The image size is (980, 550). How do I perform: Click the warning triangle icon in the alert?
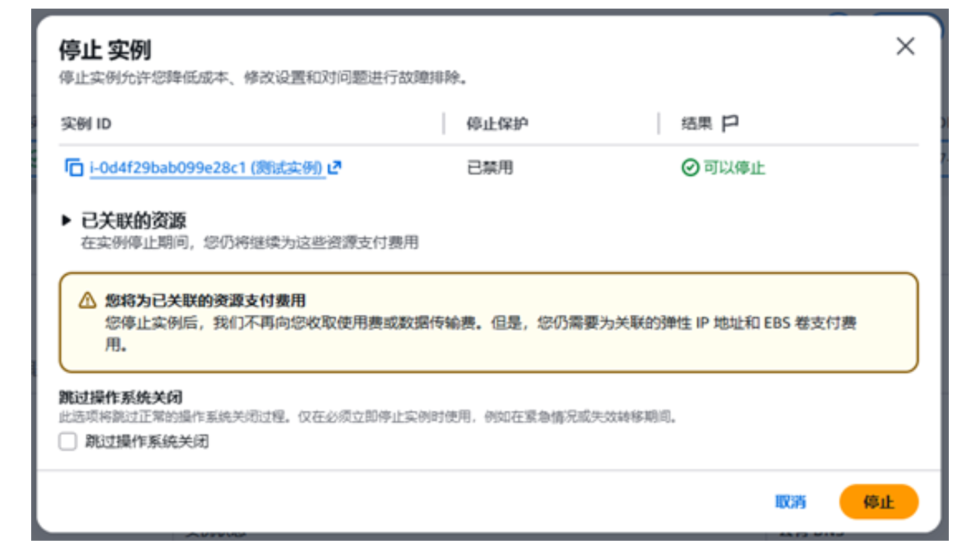click(88, 301)
